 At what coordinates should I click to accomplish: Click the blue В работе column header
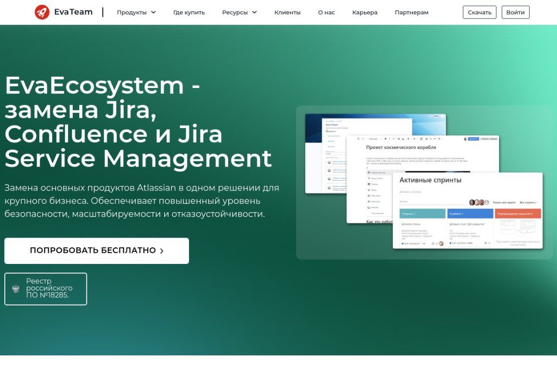470,214
